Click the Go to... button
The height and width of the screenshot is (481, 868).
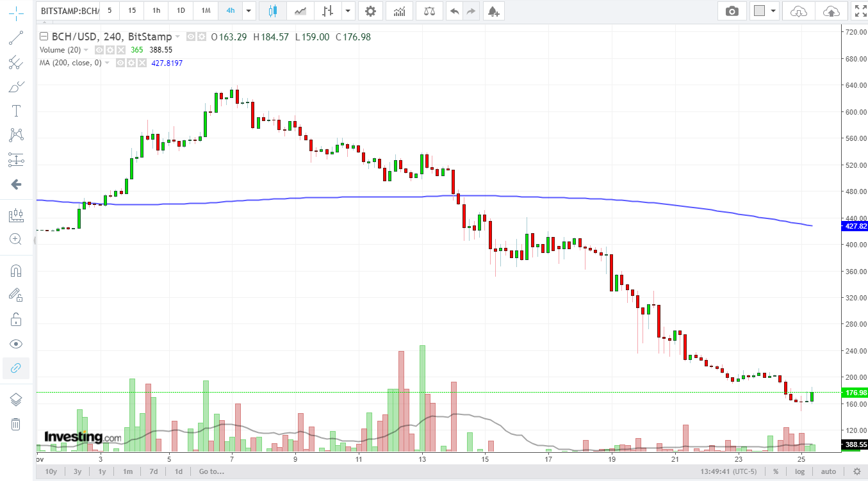pos(211,471)
